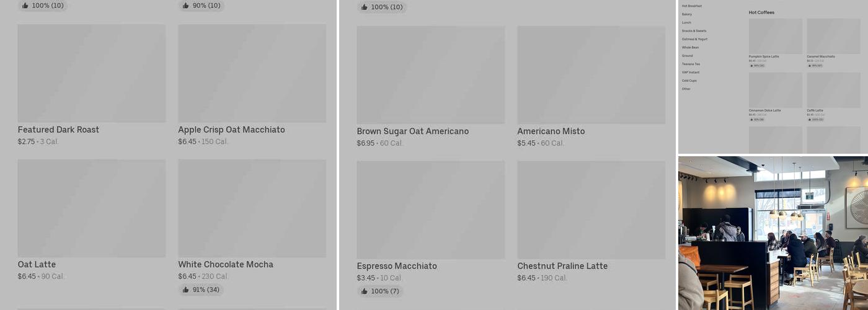The height and width of the screenshot is (310, 868).
Task: Choose the White Chocolate Mocha title
Action: 226,264
